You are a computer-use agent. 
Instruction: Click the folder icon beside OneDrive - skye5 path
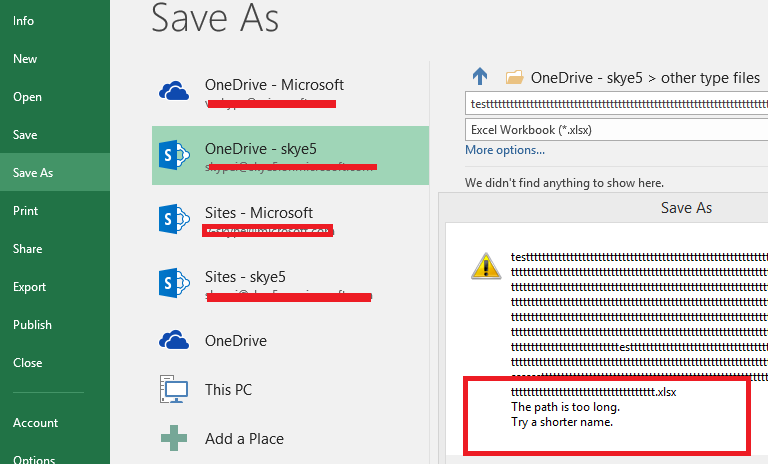point(514,77)
